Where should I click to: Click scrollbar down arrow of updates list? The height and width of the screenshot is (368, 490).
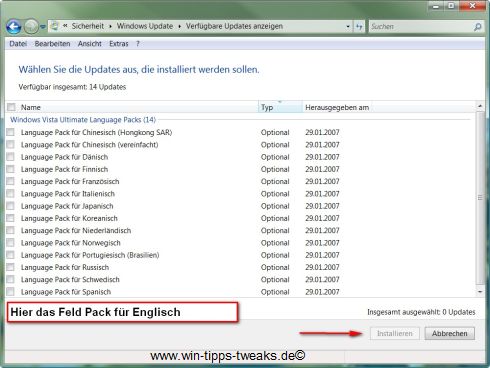pos(480,292)
